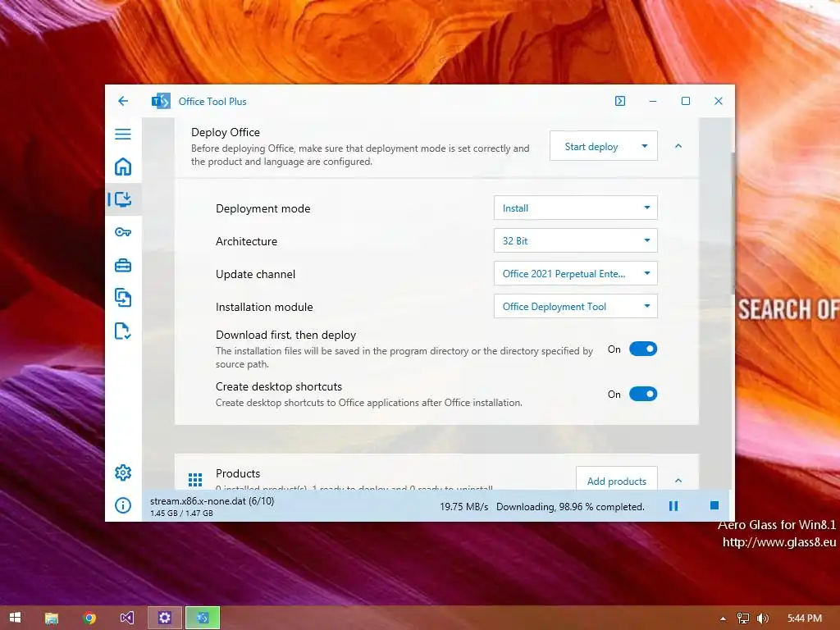Open the Installation module dropdown

click(x=575, y=306)
